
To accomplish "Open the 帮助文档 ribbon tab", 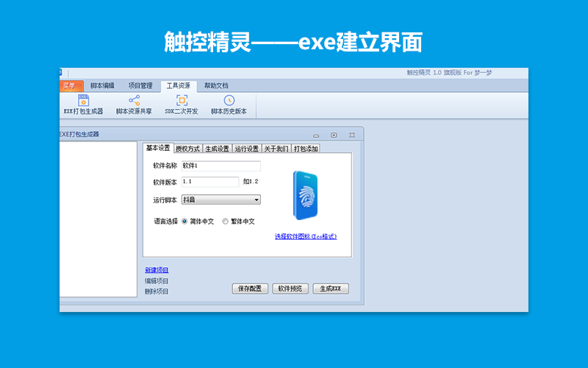I will click(x=216, y=85).
